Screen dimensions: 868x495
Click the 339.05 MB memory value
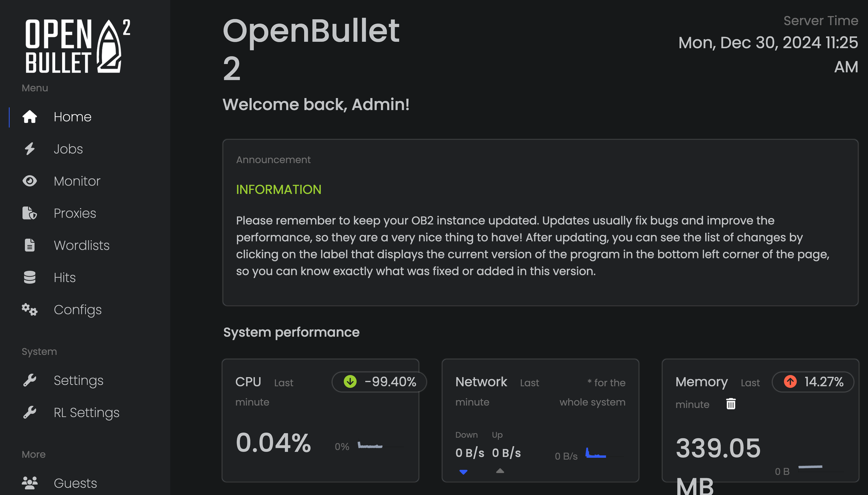click(718, 465)
